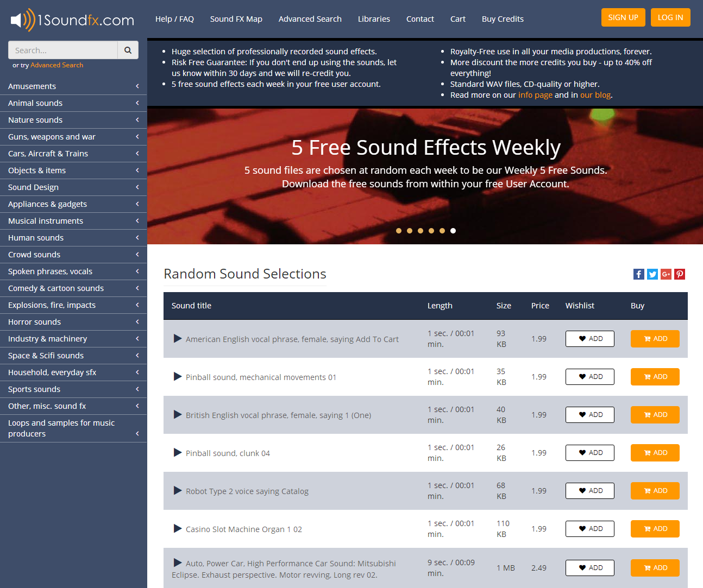Buy British English 1 (One) phrase sound
Viewport: 703px width, 588px height.
(655, 415)
